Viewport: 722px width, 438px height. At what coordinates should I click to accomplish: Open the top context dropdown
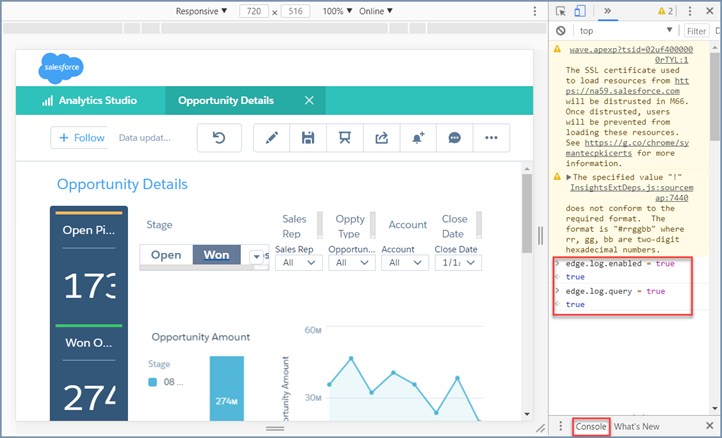tap(625, 31)
